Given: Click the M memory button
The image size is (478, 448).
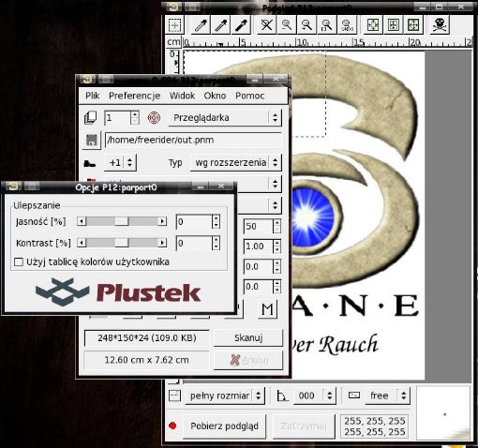Looking at the screenshot, I should [267, 309].
